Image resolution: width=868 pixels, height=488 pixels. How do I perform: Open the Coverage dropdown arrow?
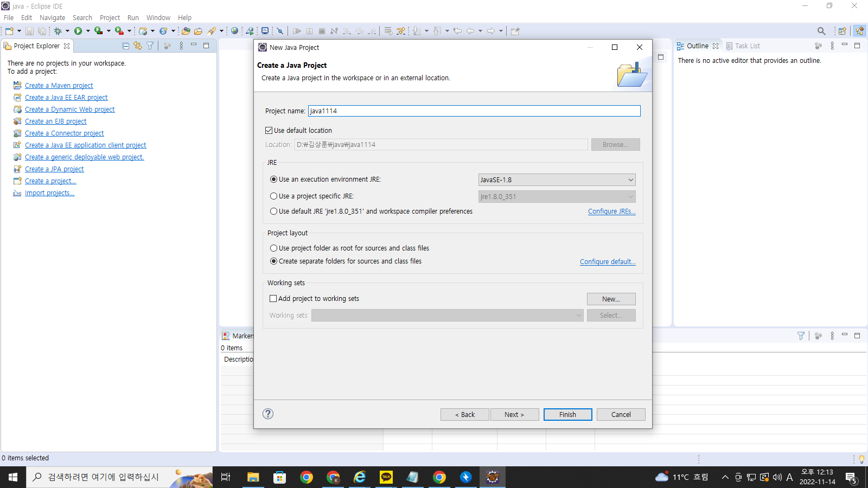pos(108,31)
